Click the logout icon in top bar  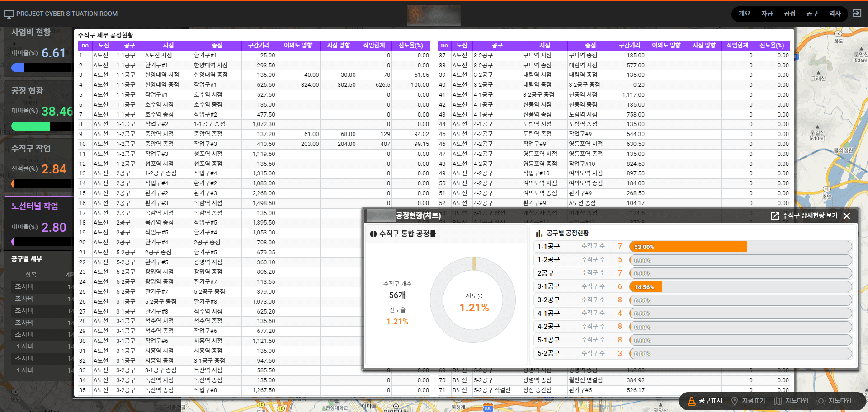pyautogui.click(x=857, y=14)
